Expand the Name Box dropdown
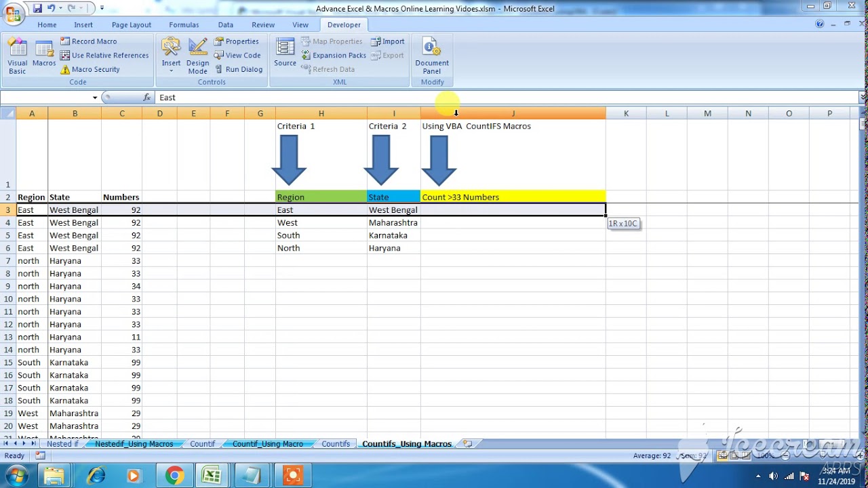The image size is (868, 488). [95, 98]
